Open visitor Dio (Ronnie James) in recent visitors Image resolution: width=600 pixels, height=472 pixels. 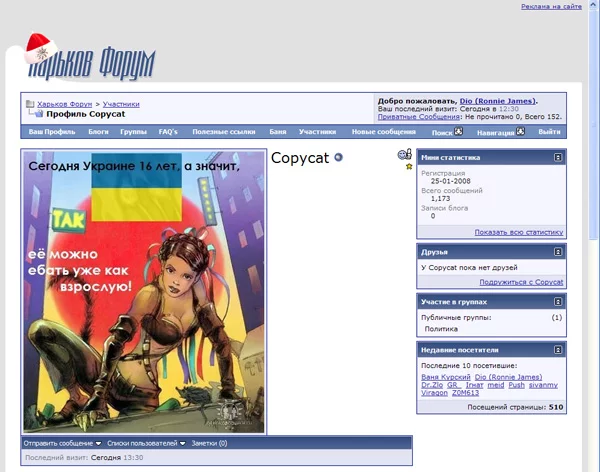click(x=509, y=377)
